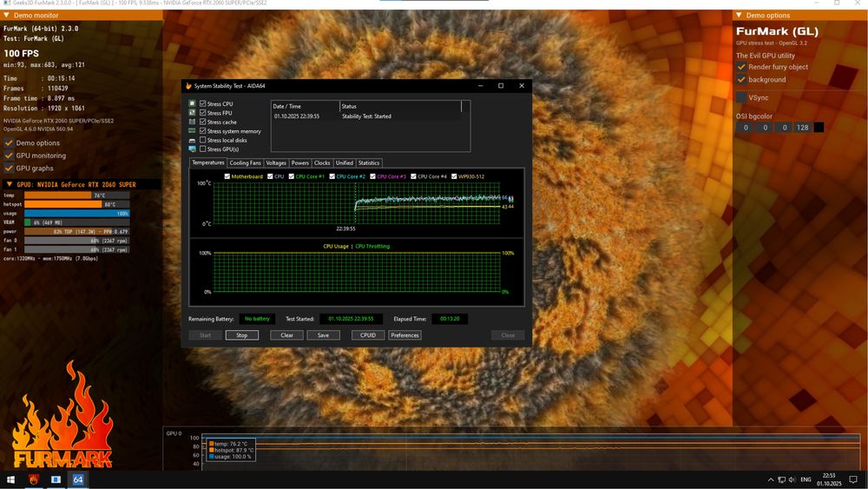Switch to the Cooling Fans tab
868x489 pixels.
click(245, 162)
